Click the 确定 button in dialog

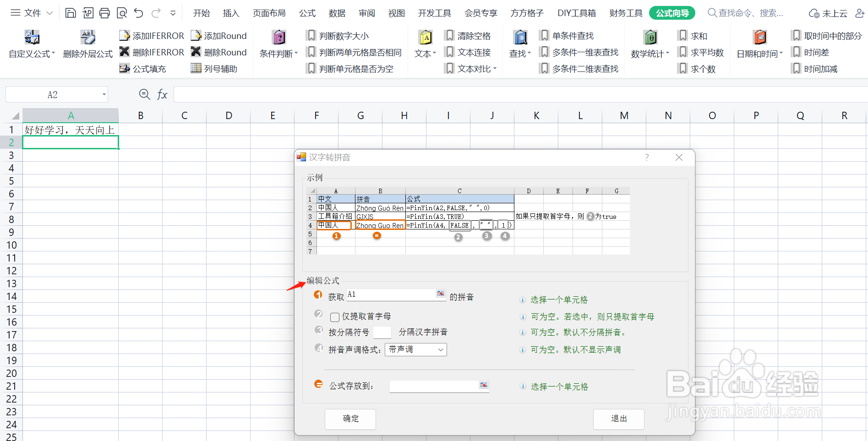350,419
